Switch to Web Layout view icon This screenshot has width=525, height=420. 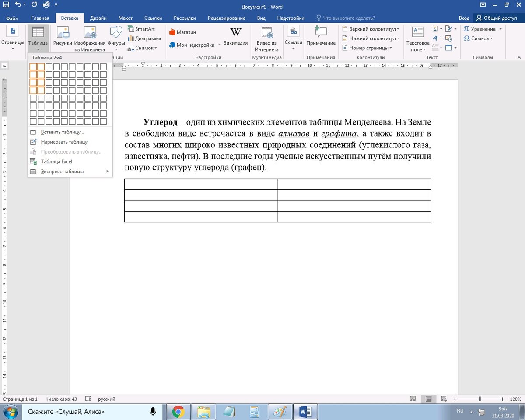tap(444, 399)
